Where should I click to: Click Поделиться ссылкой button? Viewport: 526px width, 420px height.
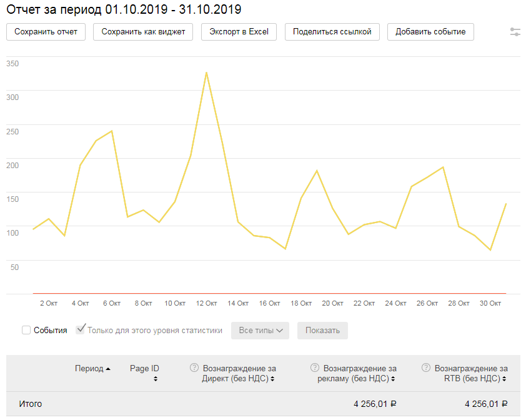332,32
